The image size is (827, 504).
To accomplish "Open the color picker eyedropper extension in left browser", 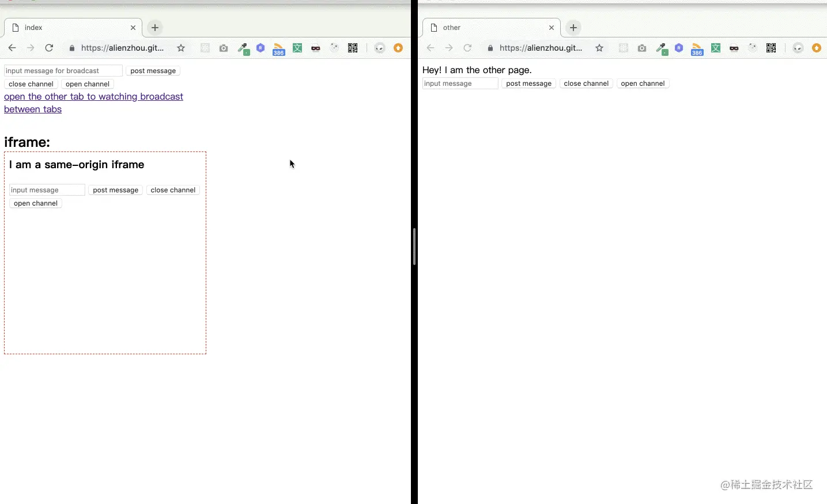I will pos(243,48).
